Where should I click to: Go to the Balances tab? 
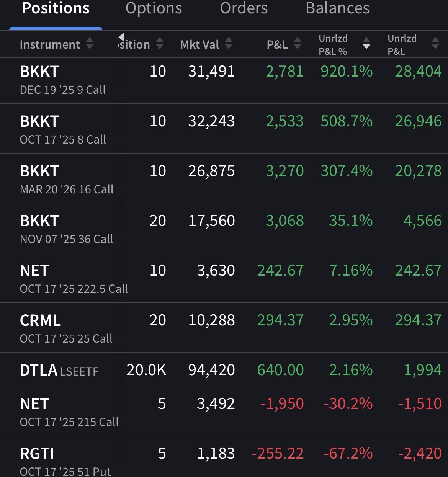pyautogui.click(x=337, y=8)
